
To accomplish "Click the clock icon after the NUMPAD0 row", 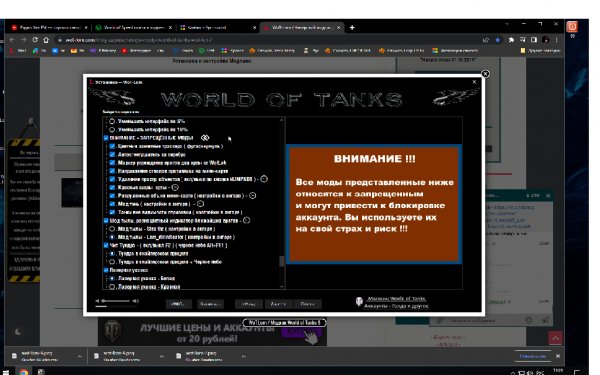I will [x=264, y=179].
